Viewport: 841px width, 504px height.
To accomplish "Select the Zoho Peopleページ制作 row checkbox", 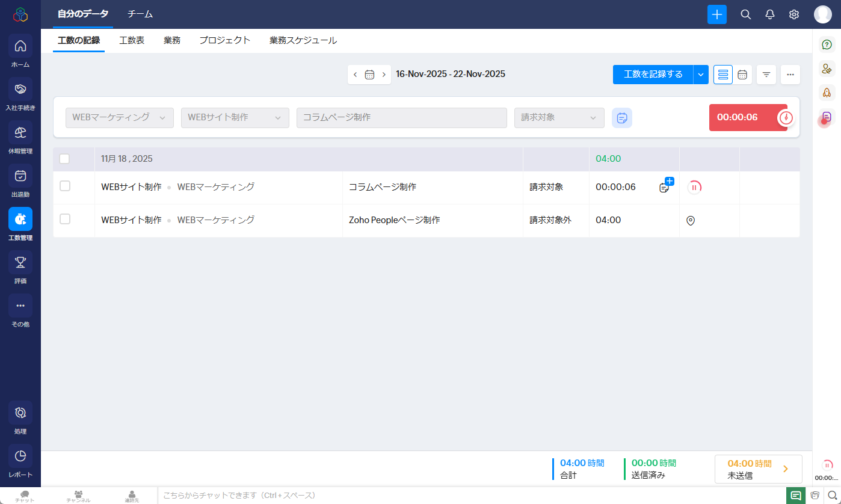I will 65,220.
